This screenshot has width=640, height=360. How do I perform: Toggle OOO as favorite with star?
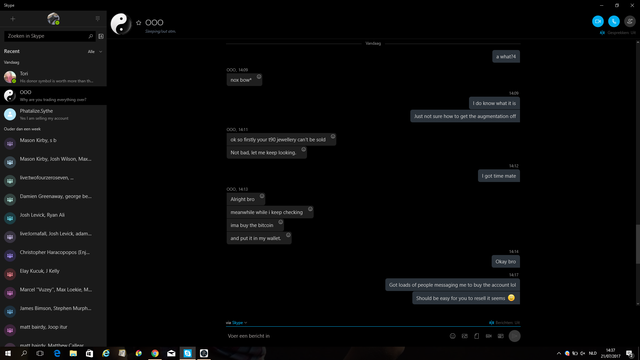coord(138,23)
